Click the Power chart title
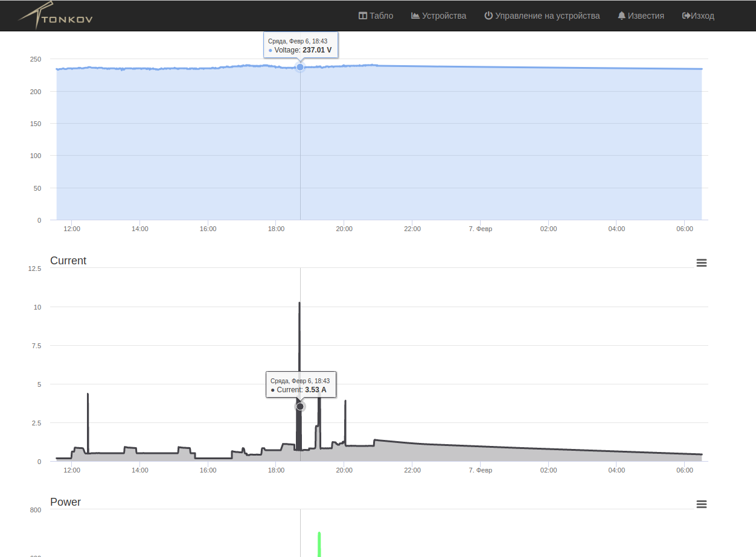The image size is (756, 557). [x=65, y=502]
